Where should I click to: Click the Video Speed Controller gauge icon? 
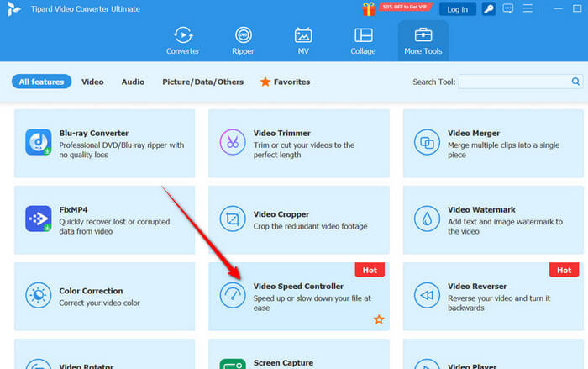click(x=233, y=295)
